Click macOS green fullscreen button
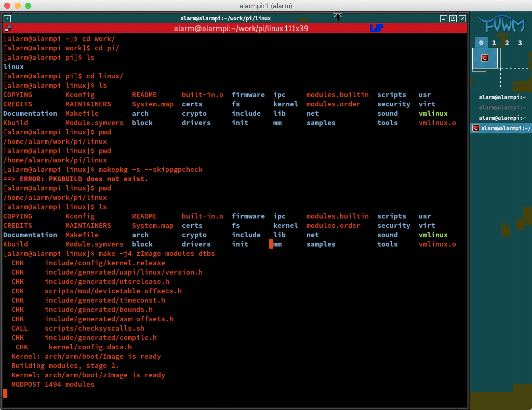The width and height of the screenshot is (532, 410). [x=28, y=6]
